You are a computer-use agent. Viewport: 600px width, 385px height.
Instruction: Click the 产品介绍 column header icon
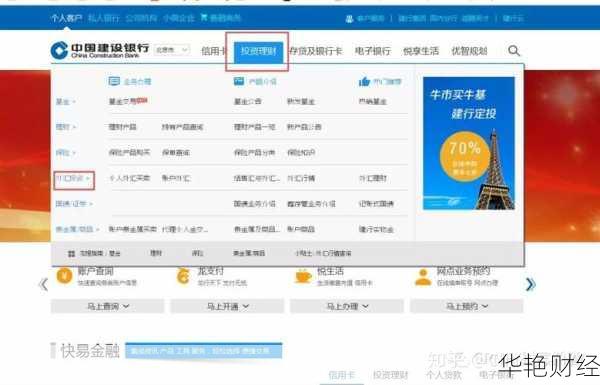point(239,81)
